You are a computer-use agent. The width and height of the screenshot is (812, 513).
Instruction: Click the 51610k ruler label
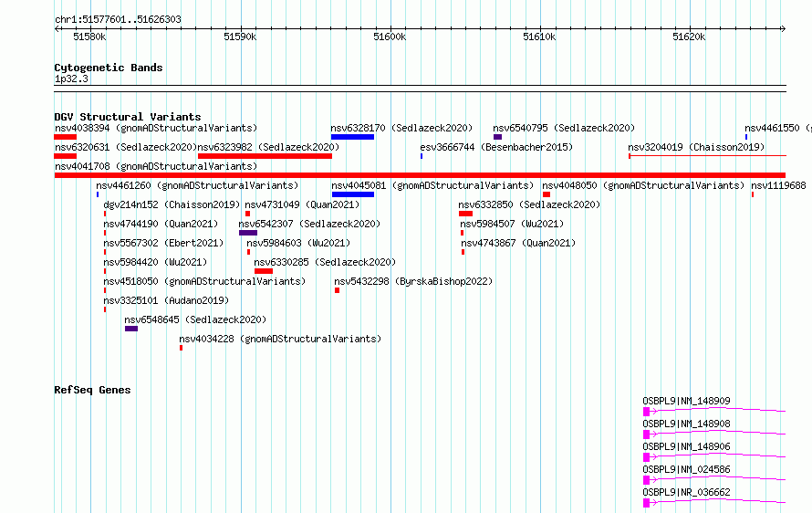(x=539, y=37)
